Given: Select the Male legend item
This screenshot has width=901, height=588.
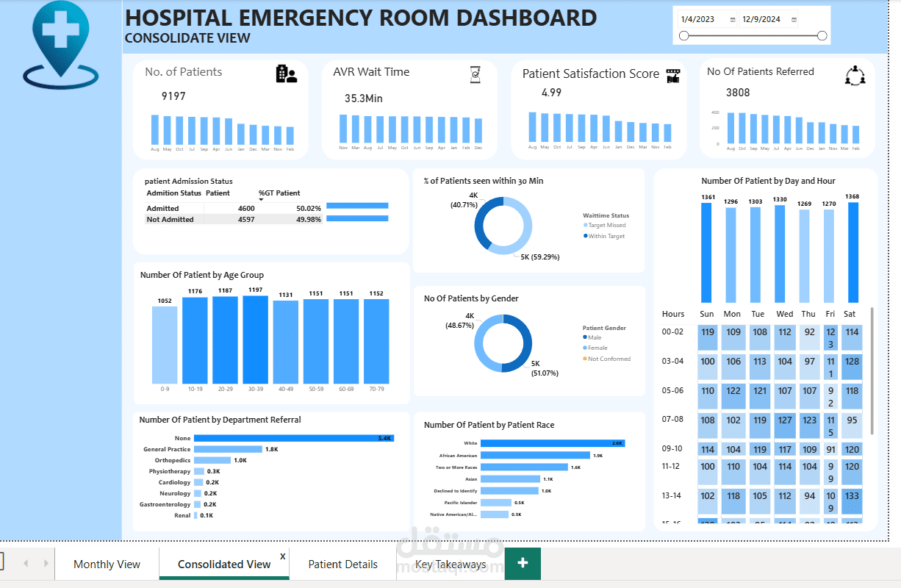Looking at the screenshot, I should (x=592, y=337).
